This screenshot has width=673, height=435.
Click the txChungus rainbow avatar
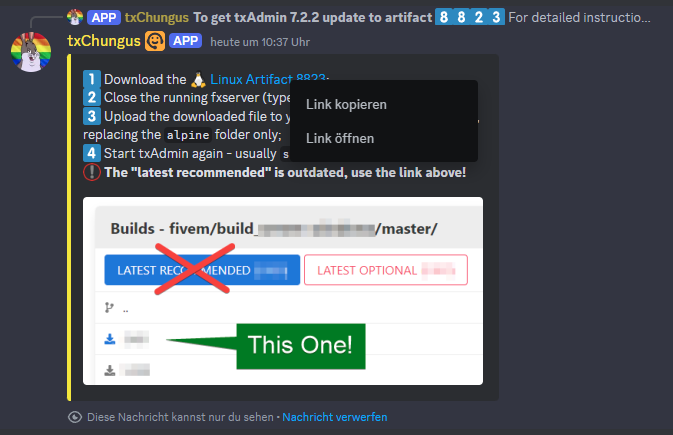[x=31, y=52]
